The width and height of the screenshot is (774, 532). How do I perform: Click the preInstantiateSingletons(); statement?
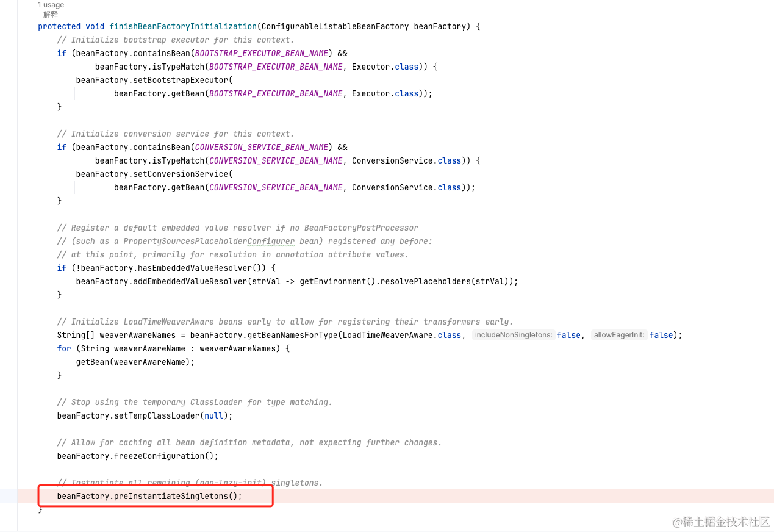tap(149, 496)
